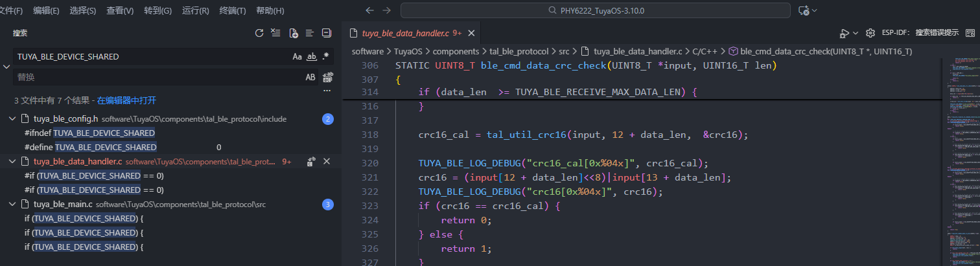
Task: Enable regular expression search
Action: [326, 57]
